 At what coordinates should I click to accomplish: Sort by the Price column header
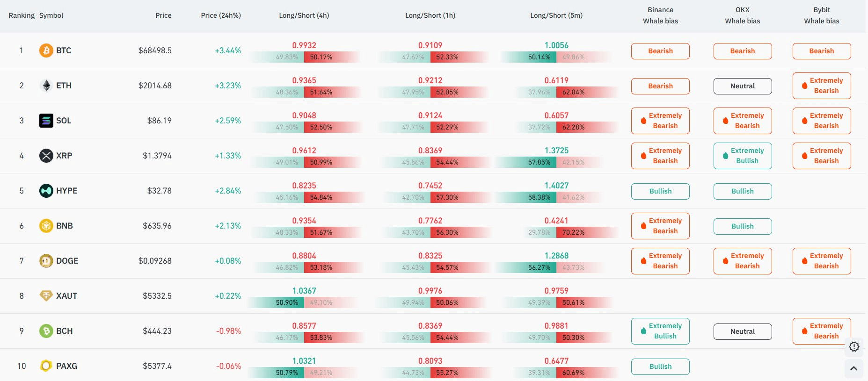point(163,15)
